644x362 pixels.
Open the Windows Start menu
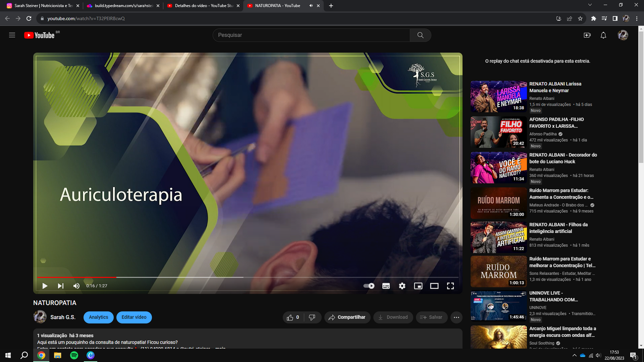tap(8, 355)
